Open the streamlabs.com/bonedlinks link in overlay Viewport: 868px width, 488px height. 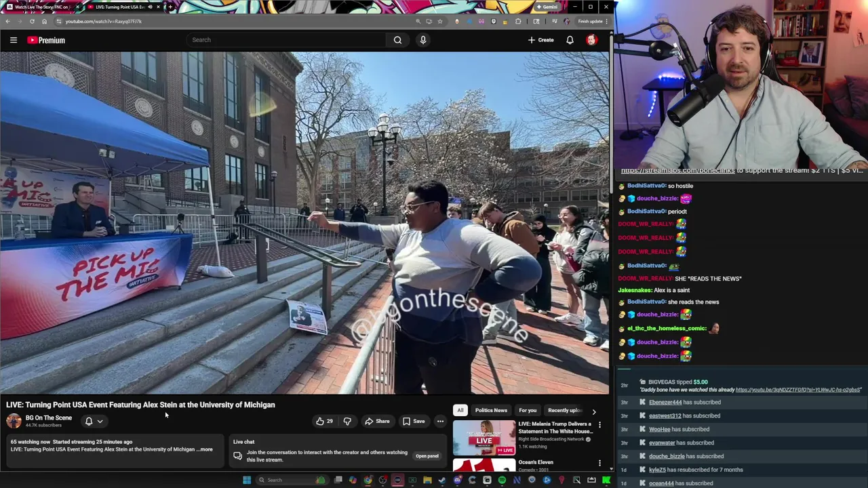[677, 171]
